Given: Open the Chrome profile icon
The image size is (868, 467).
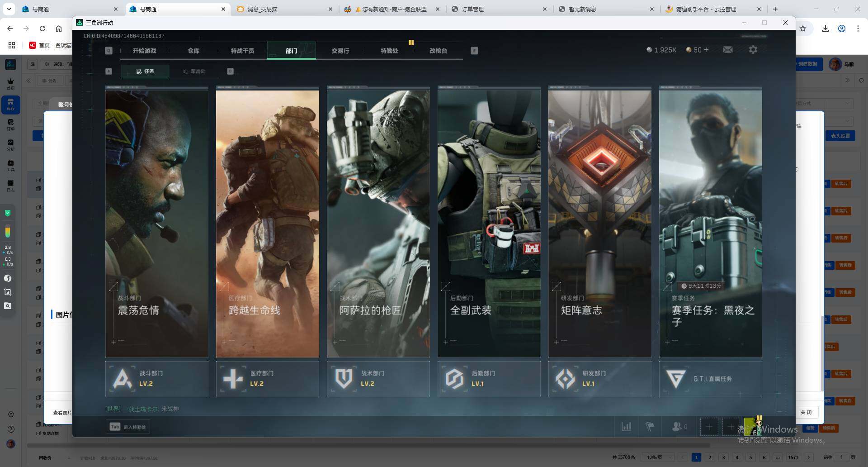Looking at the screenshot, I should (842, 29).
